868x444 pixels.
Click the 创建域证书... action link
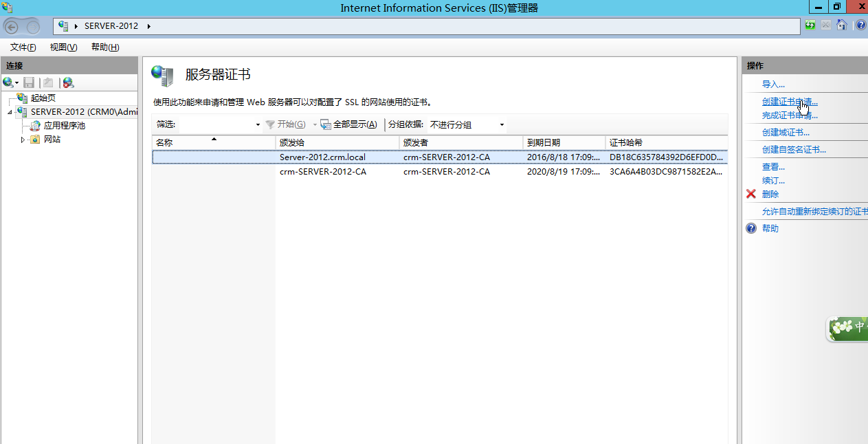point(786,133)
